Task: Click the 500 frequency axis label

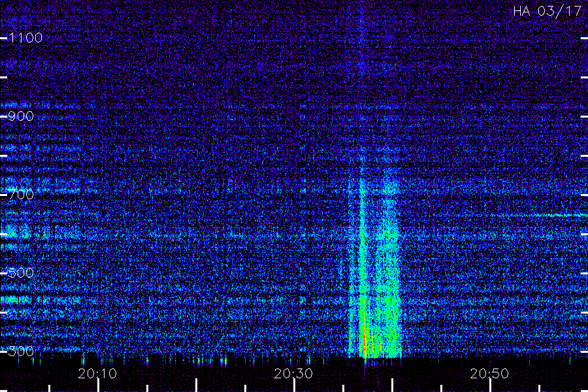Action: point(21,272)
